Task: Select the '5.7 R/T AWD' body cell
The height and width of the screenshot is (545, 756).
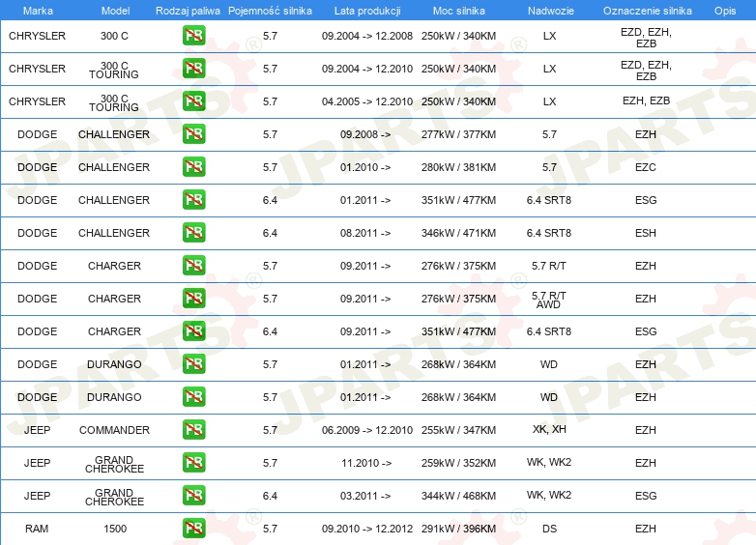Action: point(549,300)
